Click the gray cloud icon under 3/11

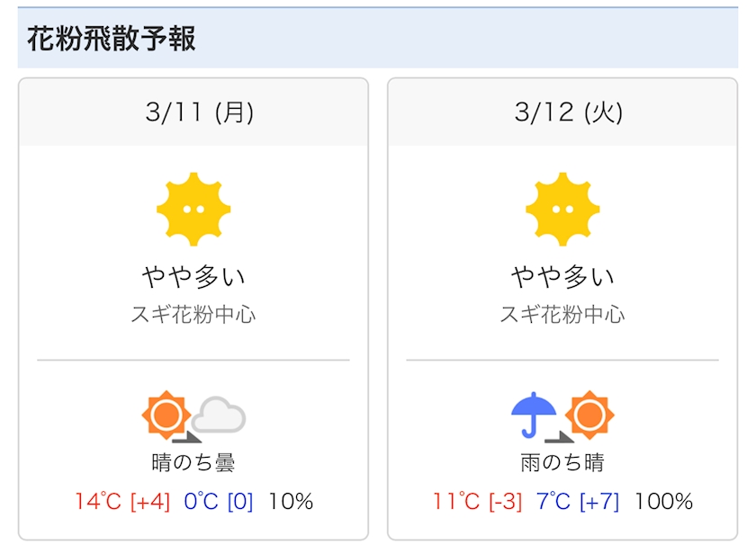(219, 415)
